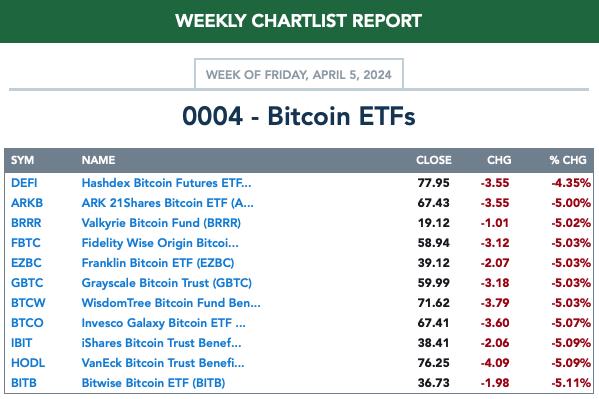The height and width of the screenshot is (399, 599).
Task: Select the BRRR ticker symbol
Action: point(26,222)
